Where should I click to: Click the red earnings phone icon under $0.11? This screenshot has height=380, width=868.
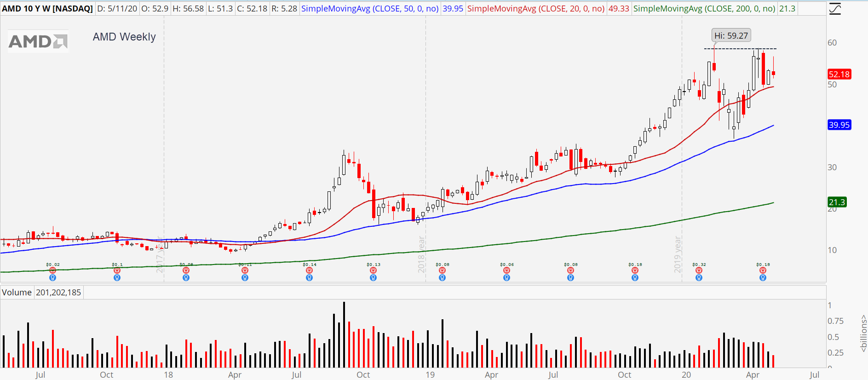(245, 271)
